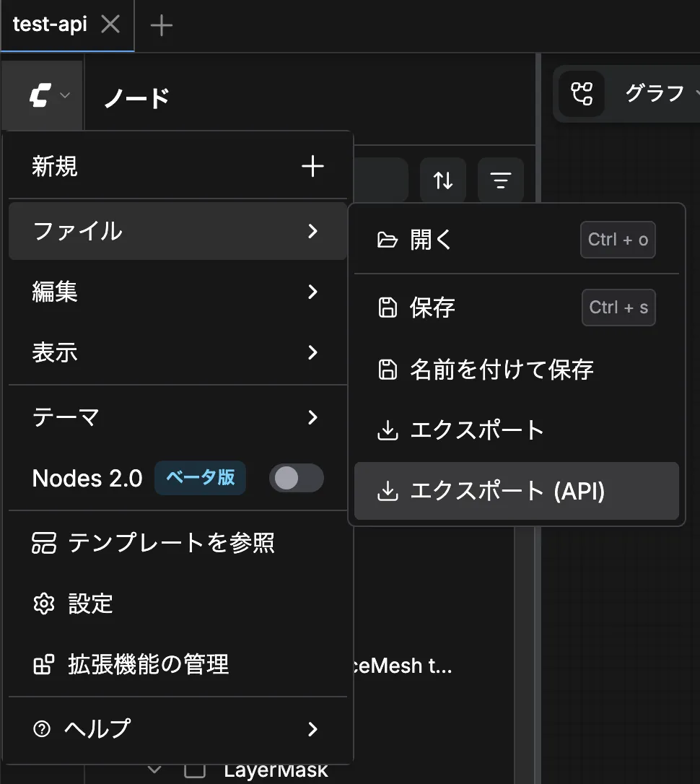The height and width of the screenshot is (784, 700).
Task: Choose 開く from the file submenu
Action: click(x=517, y=240)
